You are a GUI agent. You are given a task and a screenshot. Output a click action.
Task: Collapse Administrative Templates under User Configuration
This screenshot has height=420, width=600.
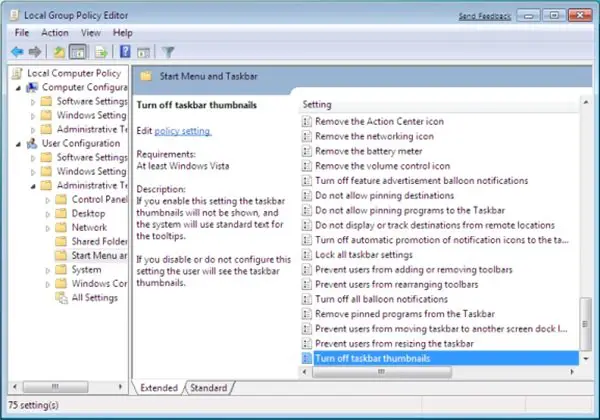click(33, 186)
